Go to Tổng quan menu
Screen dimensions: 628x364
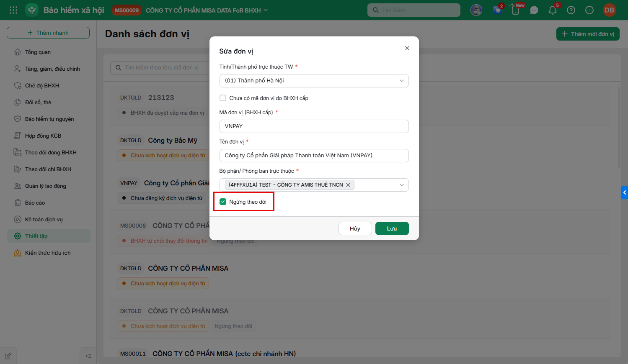(49, 52)
